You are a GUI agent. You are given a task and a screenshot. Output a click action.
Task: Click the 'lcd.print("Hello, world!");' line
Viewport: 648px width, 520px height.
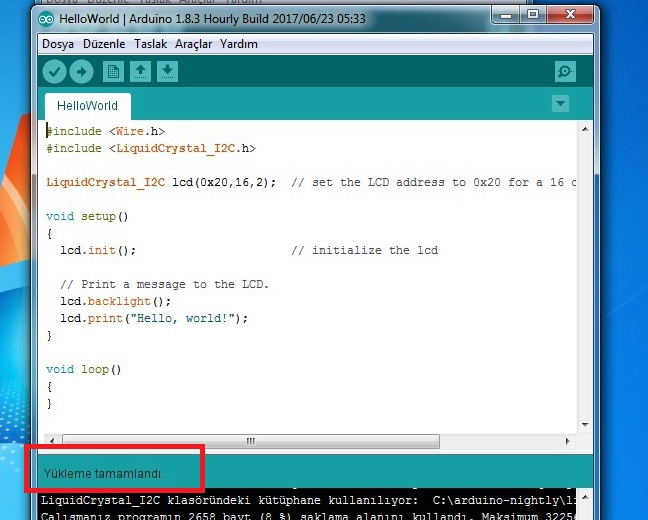pos(154,318)
